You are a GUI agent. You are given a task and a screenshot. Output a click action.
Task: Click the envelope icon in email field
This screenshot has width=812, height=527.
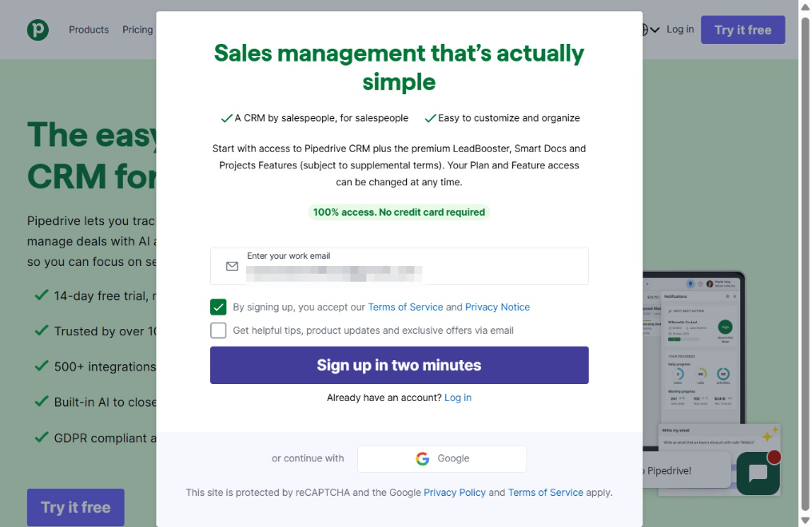click(232, 267)
